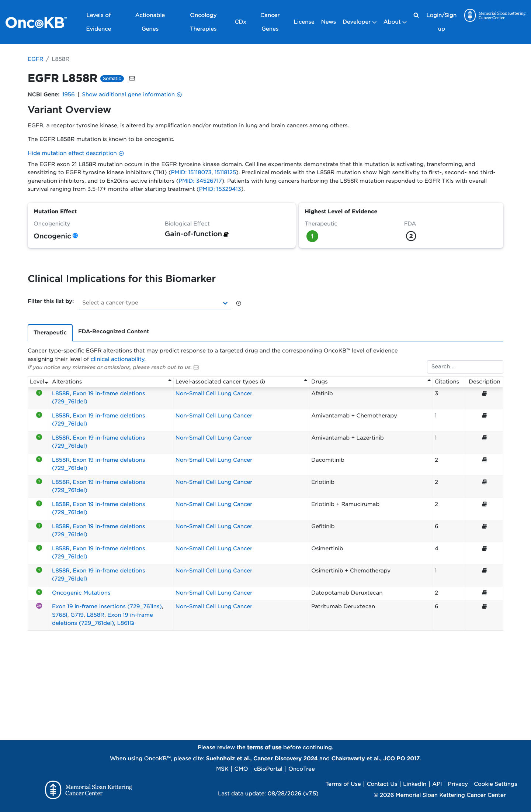Open the CDx nav item

[x=240, y=22]
